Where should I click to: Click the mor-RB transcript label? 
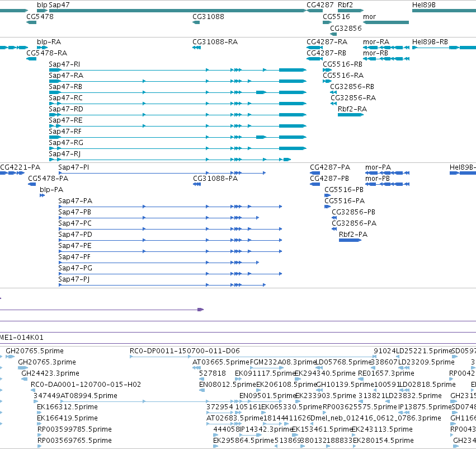pyautogui.click(x=375, y=53)
